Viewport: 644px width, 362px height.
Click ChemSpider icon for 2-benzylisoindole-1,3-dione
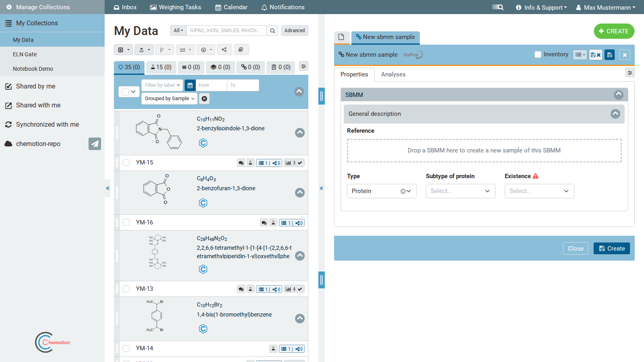(x=203, y=143)
